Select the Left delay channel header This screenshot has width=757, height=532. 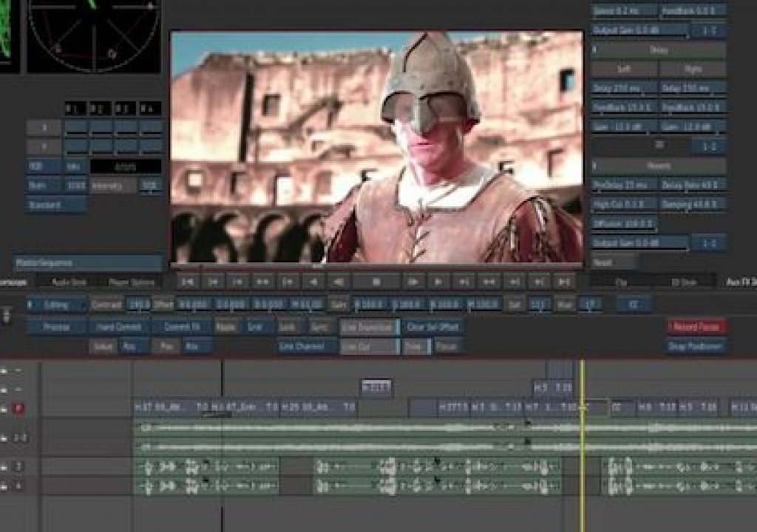click(624, 69)
